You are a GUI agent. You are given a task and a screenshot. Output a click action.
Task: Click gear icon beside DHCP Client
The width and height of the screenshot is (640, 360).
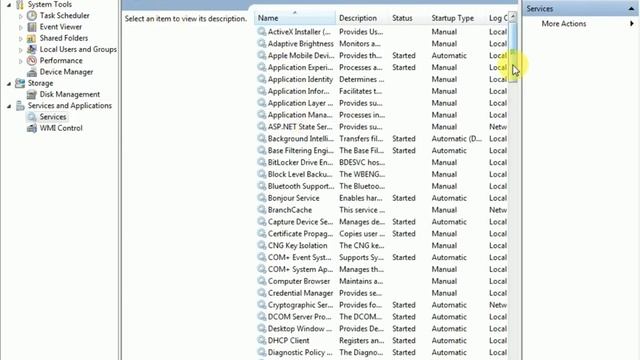tap(262, 340)
